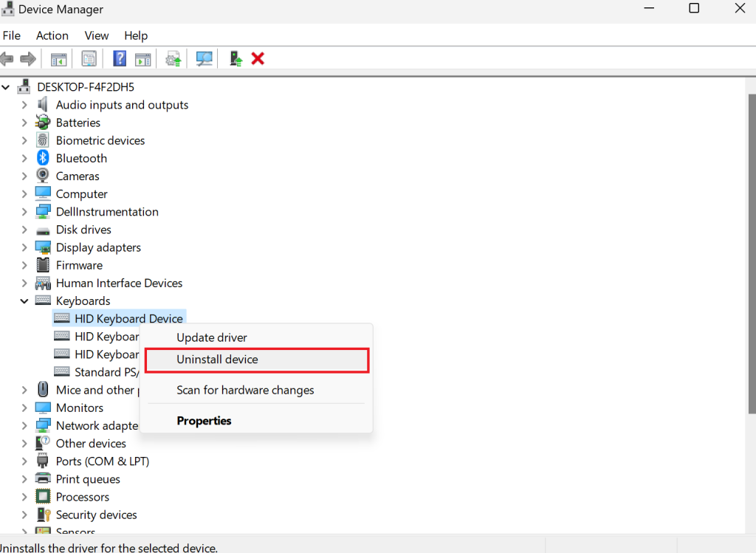Collapse the Keyboards category
Viewport: 756px width, 553px height.
(24, 300)
